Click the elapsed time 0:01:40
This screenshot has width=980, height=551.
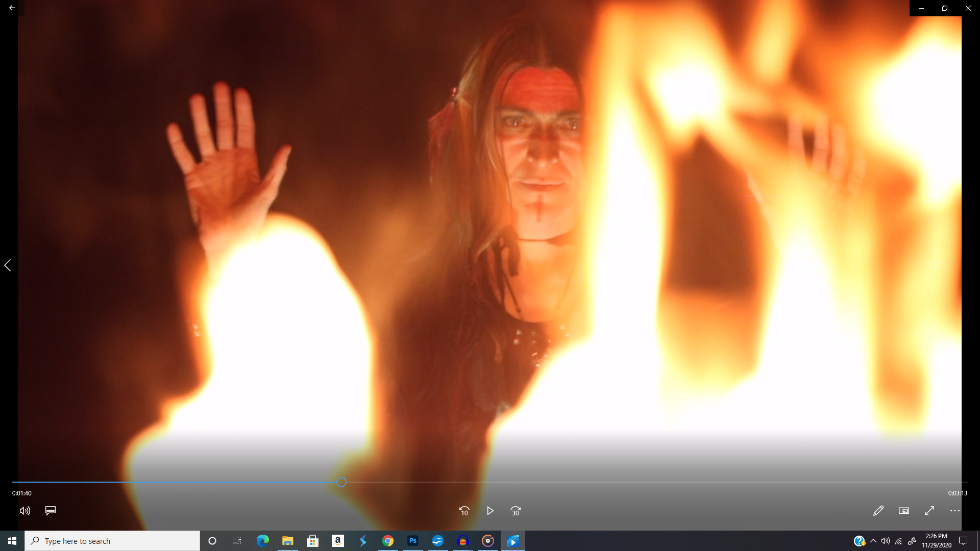pyautogui.click(x=22, y=493)
